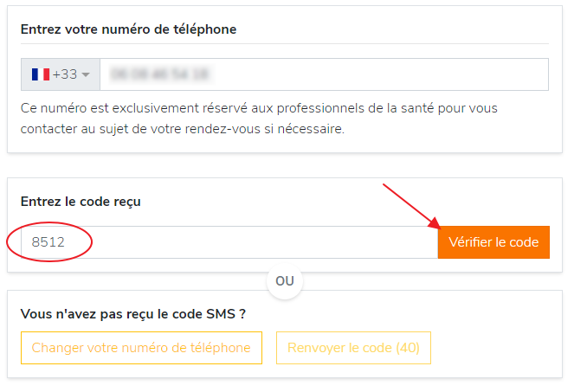Click the heading about not receiving SMS code
The image size is (574, 392).
coord(133,314)
